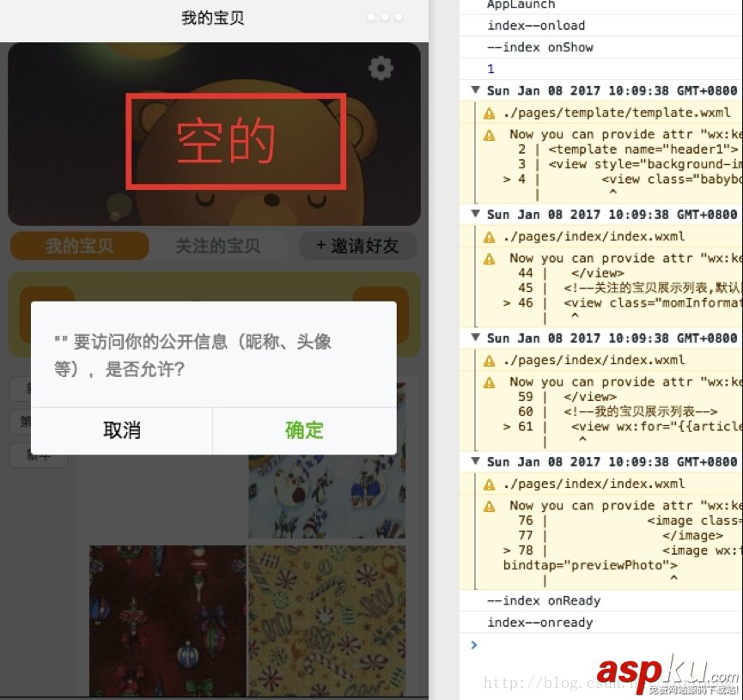Select console log '--index onShow'

(540, 47)
